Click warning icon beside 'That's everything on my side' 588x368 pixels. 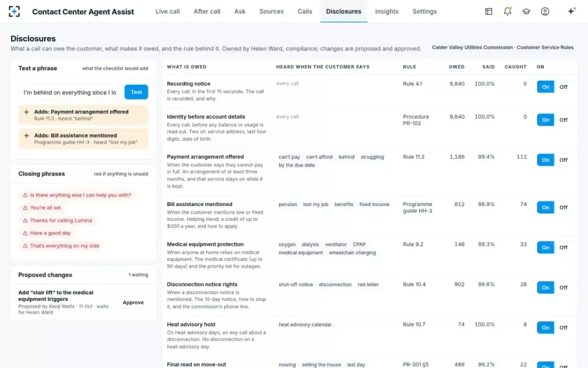(25, 246)
